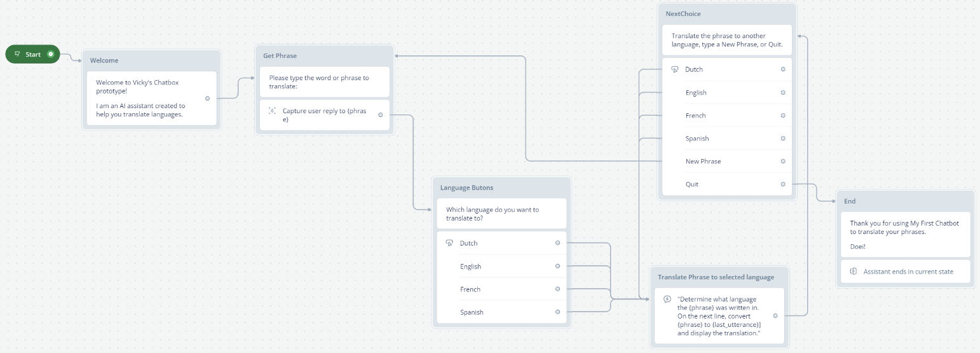Select the NextChoice block title
This screenshot has width=980, height=353.
(x=683, y=13)
